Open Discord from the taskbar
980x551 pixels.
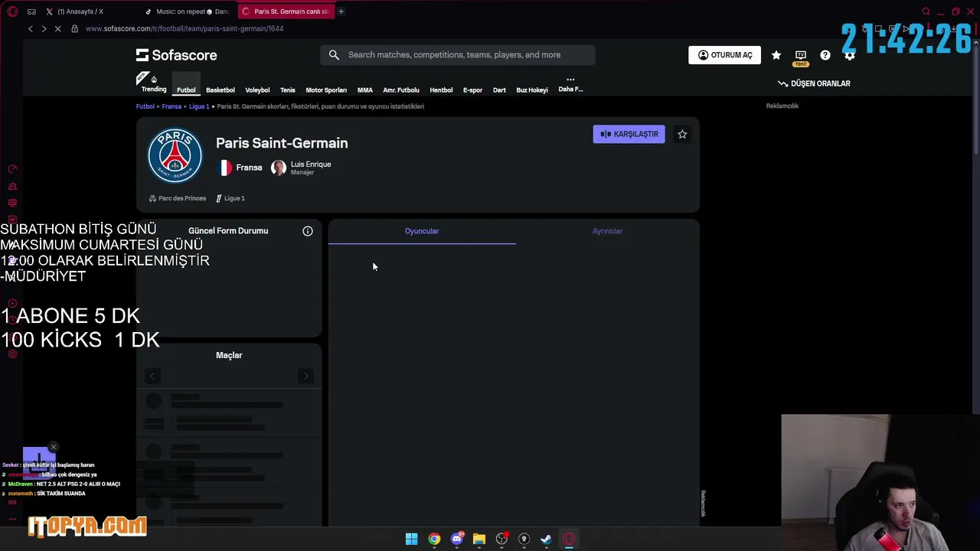457,539
